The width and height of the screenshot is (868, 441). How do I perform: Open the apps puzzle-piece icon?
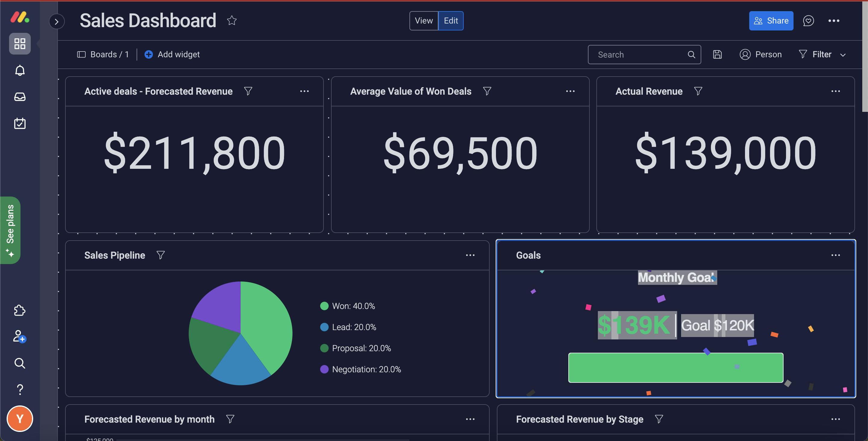(20, 310)
